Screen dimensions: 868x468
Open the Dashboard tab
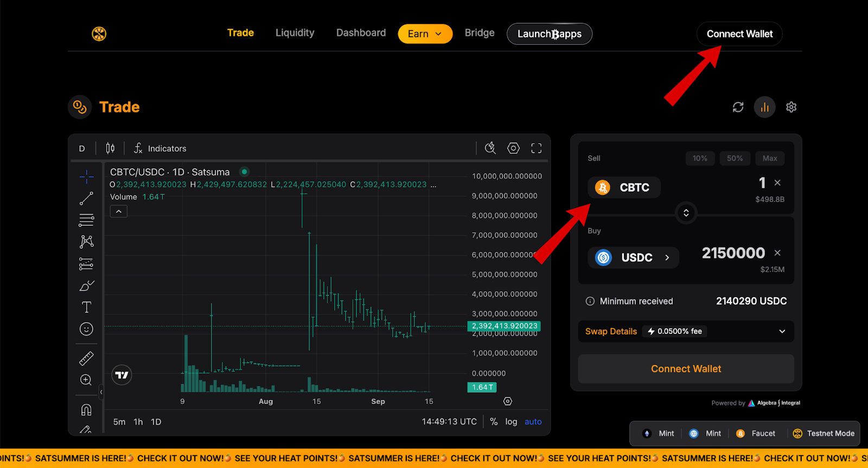click(361, 33)
